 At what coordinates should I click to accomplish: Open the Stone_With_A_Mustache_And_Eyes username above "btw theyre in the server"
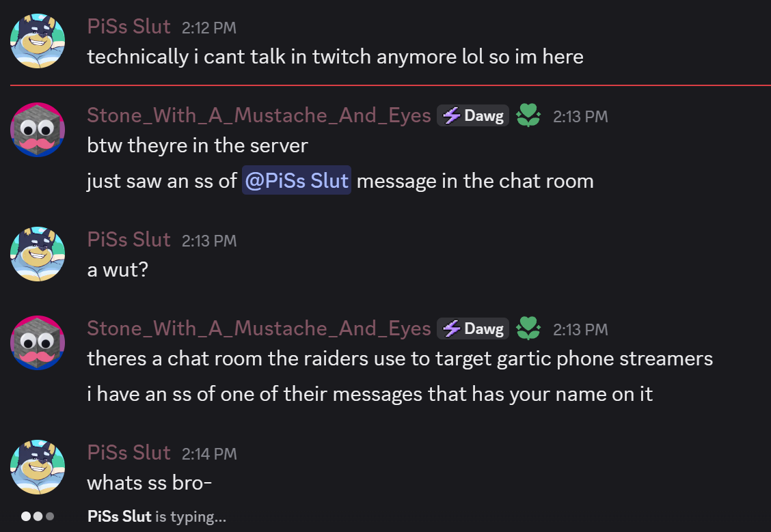point(259,115)
